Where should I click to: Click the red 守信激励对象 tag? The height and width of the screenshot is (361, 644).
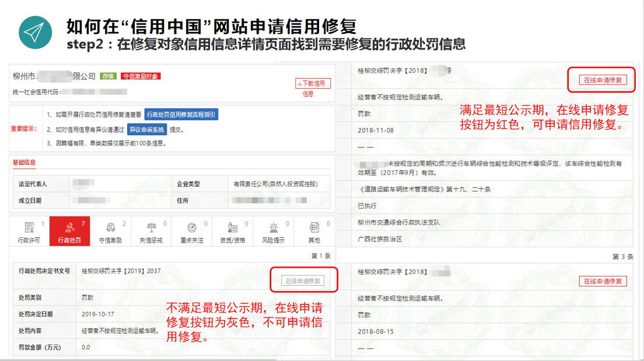(x=141, y=76)
